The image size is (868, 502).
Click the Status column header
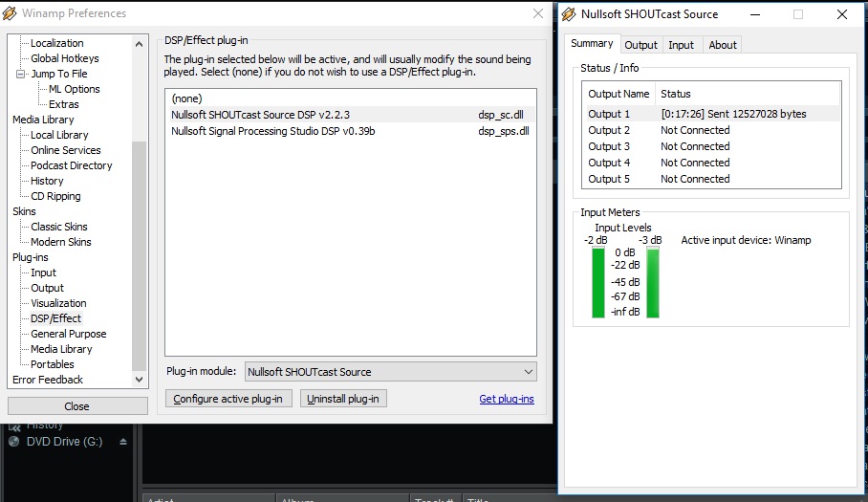click(x=748, y=94)
